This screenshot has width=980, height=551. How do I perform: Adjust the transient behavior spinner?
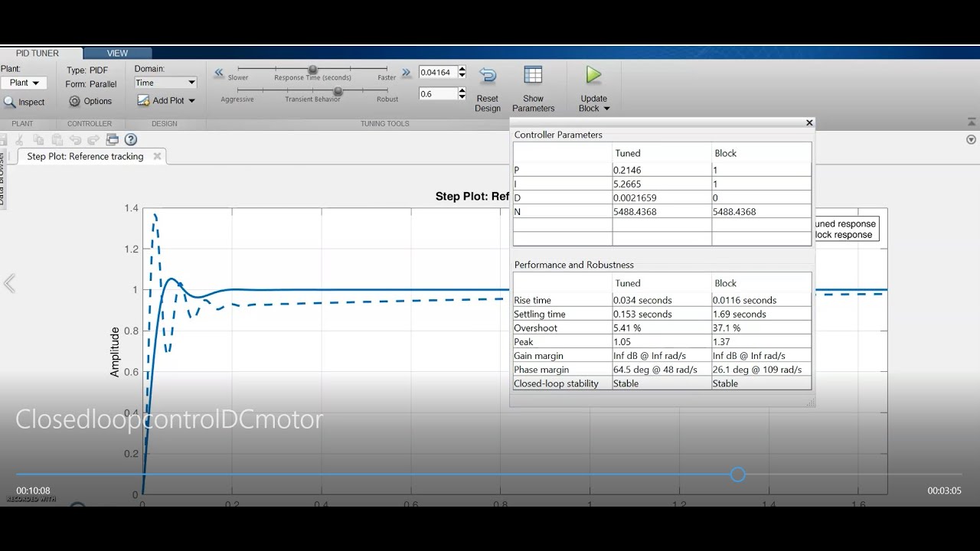[462, 93]
